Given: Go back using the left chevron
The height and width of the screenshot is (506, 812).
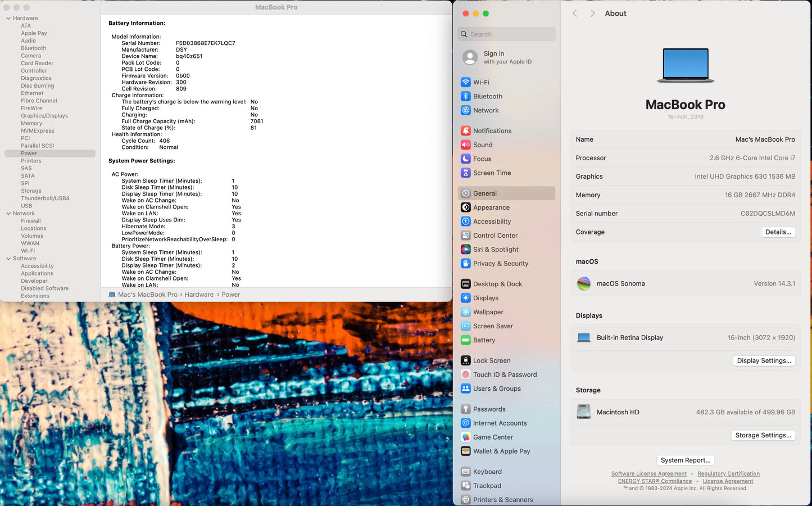Looking at the screenshot, I should [575, 13].
